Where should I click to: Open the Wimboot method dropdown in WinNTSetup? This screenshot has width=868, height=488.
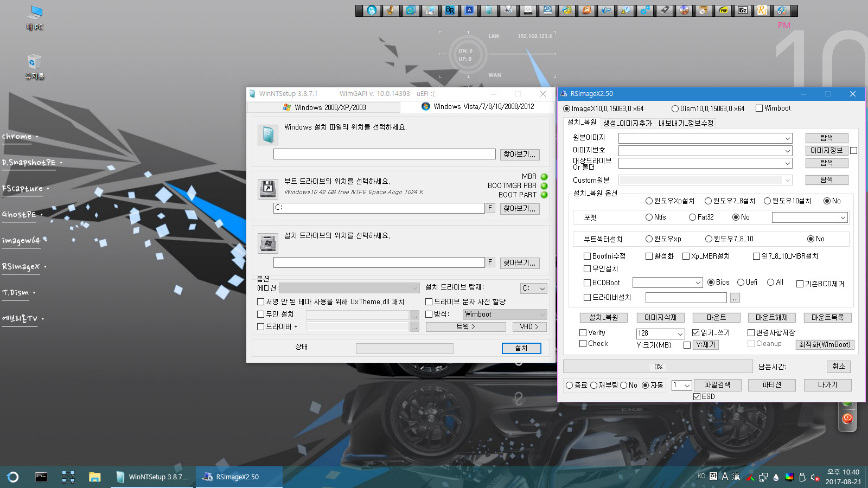(505, 314)
